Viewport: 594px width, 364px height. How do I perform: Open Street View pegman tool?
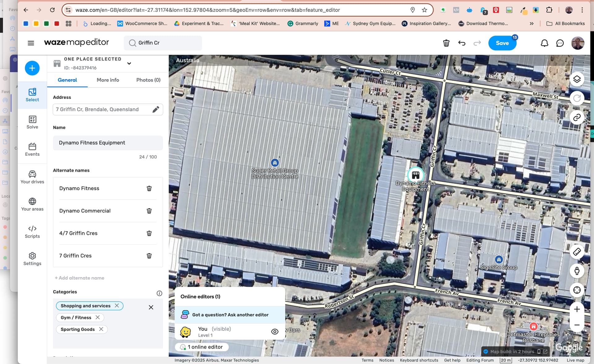point(577,271)
